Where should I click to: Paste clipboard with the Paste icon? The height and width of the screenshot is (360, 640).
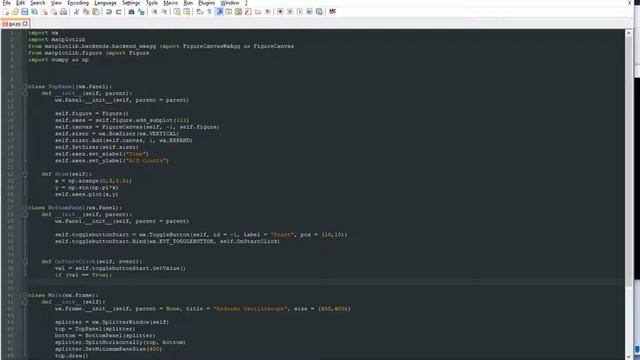[x=96, y=12]
